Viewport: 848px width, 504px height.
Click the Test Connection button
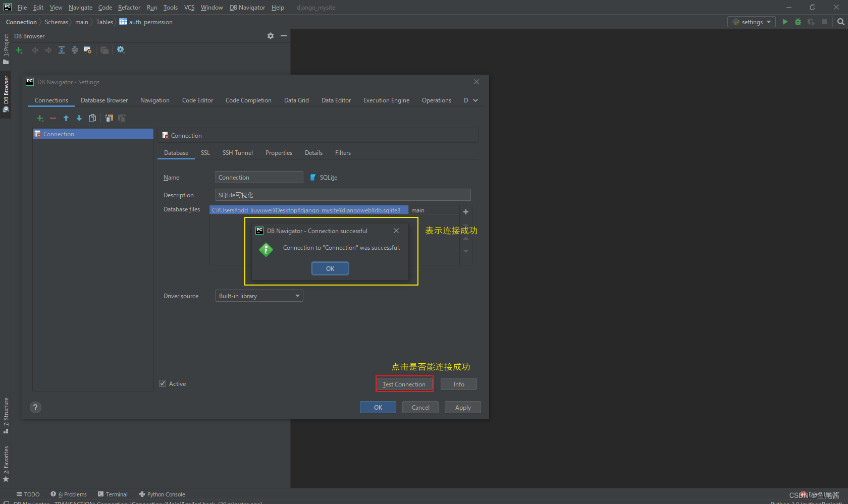pyautogui.click(x=404, y=384)
